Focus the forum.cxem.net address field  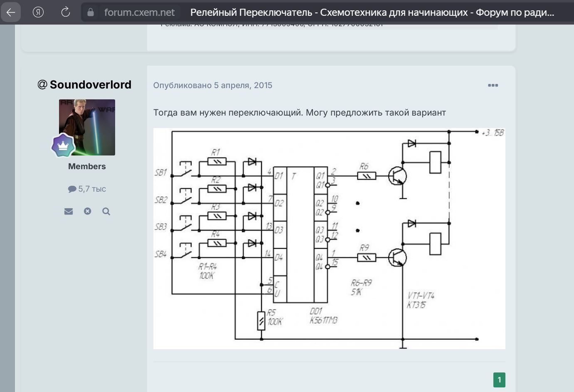[x=139, y=12]
